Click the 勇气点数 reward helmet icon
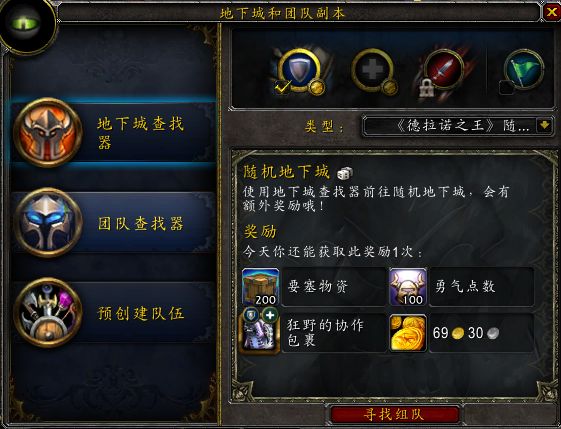Viewport: 561px width, 429px height. (x=408, y=287)
